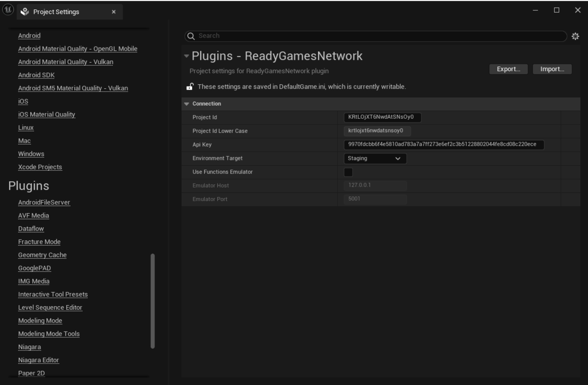The height and width of the screenshot is (385, 588).
Task: Click the Api Key input field
Action: coord(443,145)
